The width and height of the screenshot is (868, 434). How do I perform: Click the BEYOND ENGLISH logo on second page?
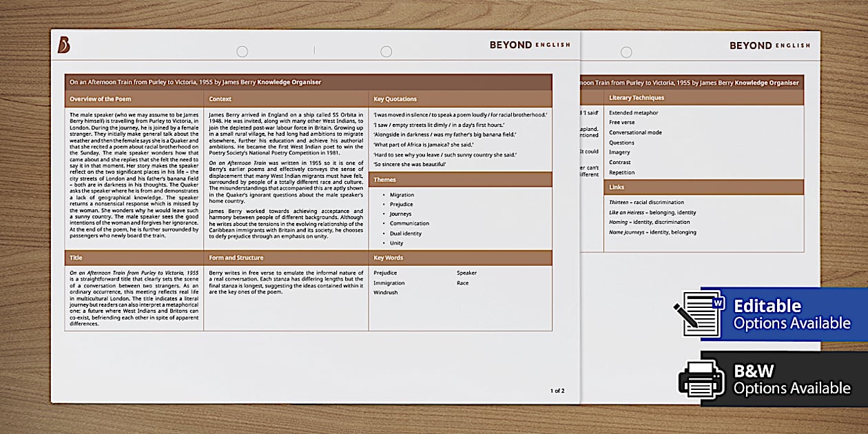(x=769, y=45)
